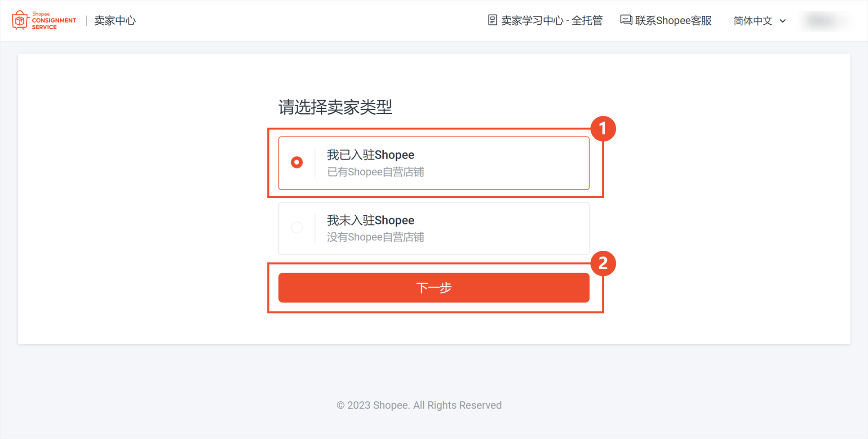Image resolution: width=868 pixels, height=439 pixels.
Task: Choose the 已有Shopee自营店铺 option card
Action: point(434,163)
